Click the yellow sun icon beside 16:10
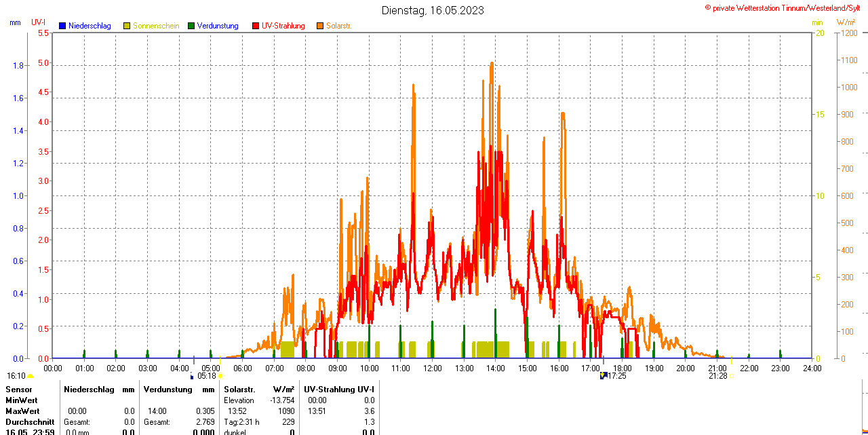The width and height of the screenshot is (868, 435). [x=31, y=375]
